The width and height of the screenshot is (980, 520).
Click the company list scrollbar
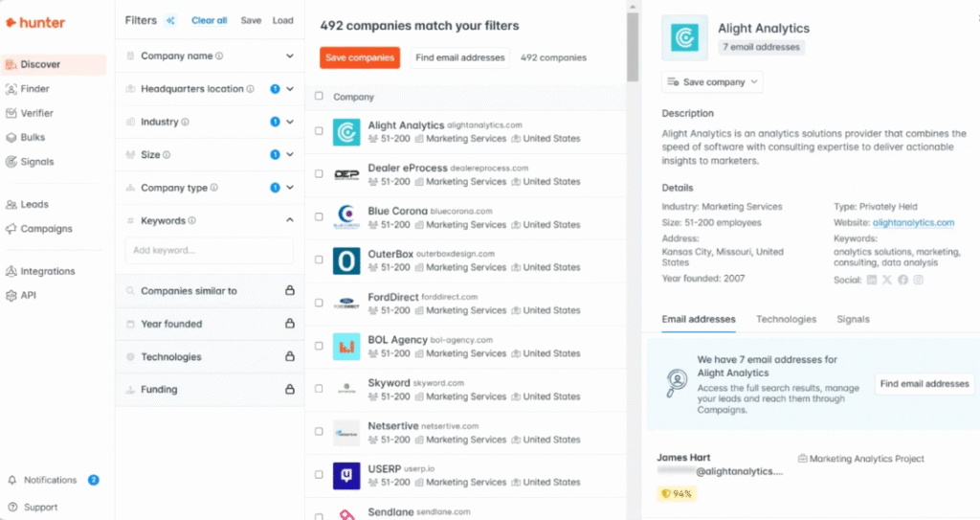633,47
